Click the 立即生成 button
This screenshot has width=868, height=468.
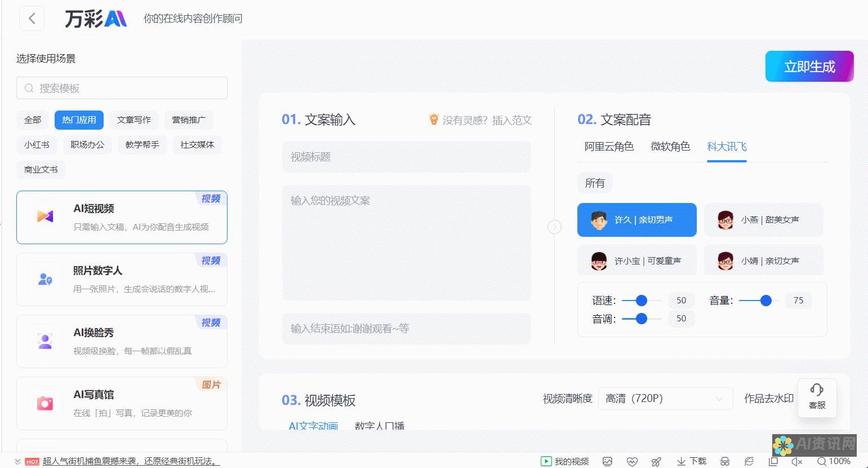[x=809, y=67]
